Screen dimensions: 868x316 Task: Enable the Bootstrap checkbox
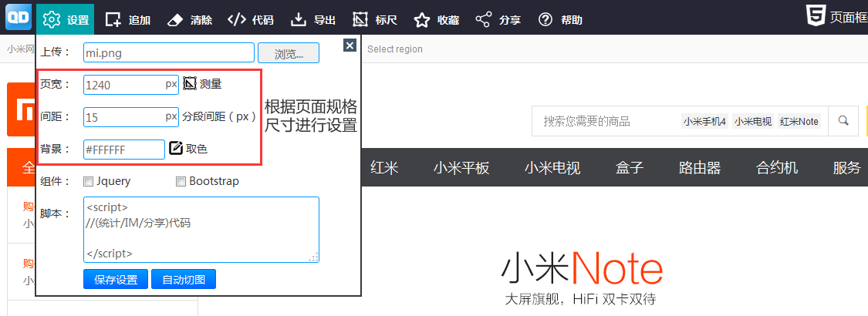click(181, 182)
